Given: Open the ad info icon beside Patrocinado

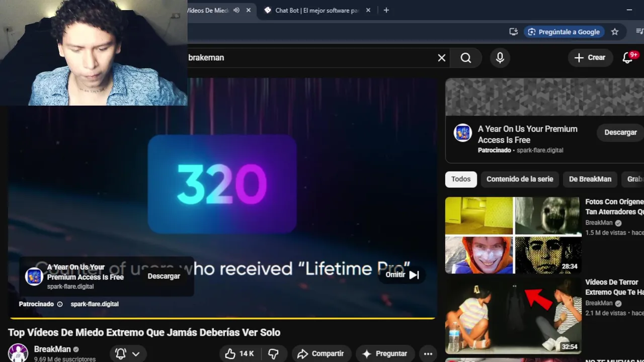Looking at the screenshot, I should [60, 304].
